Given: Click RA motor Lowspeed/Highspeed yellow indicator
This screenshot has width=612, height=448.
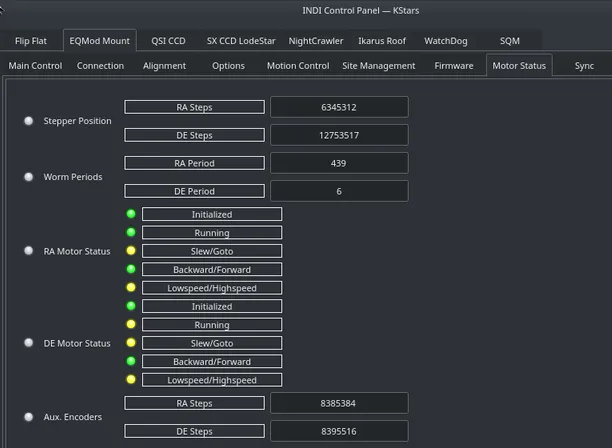Looking at the screenshot, I should (131, 288).
